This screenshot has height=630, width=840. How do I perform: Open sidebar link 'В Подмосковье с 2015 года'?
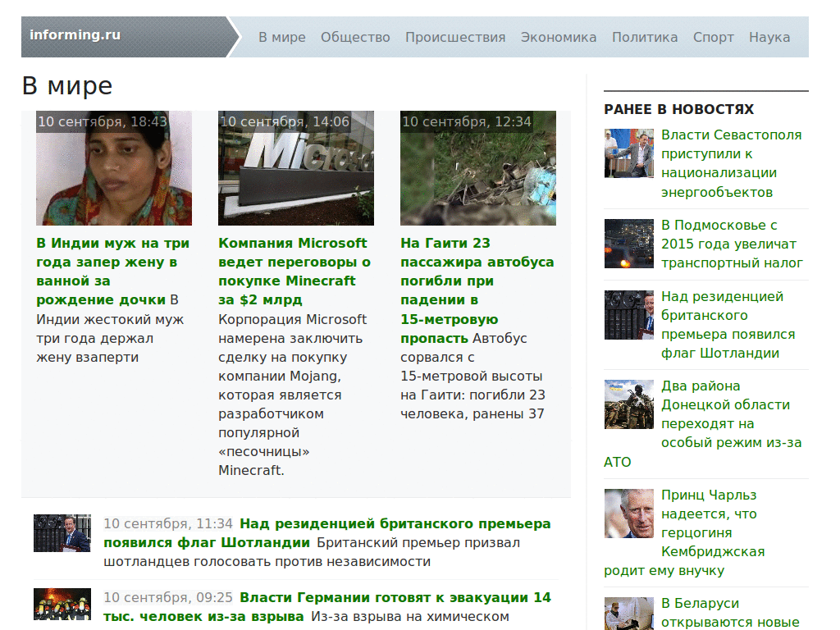pyautogui.click(x=732, y=244)
